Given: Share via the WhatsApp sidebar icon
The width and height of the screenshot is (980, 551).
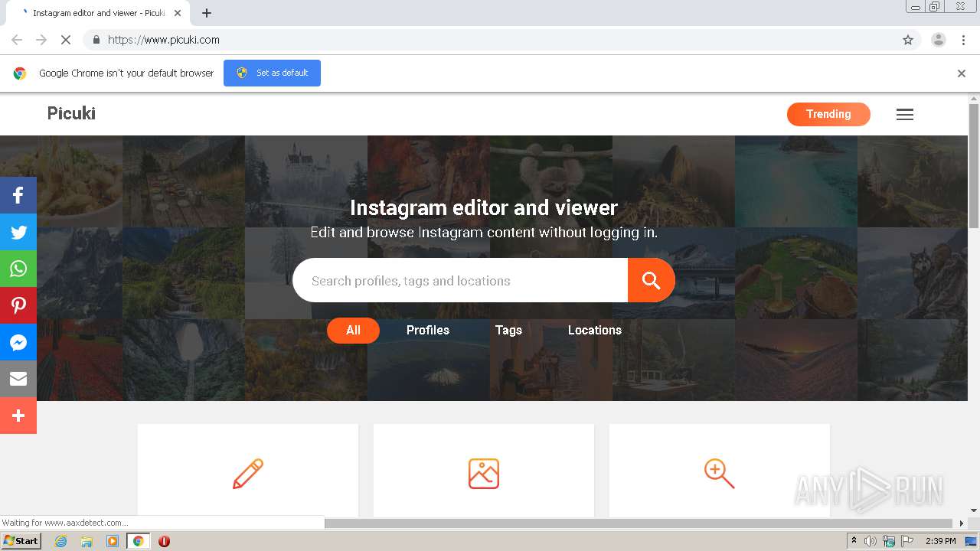Looking at the screenshot, I should 18,269.
